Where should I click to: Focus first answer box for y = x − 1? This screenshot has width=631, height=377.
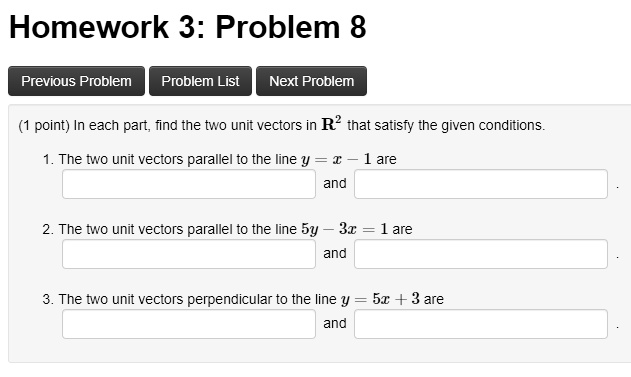[189, 184]
